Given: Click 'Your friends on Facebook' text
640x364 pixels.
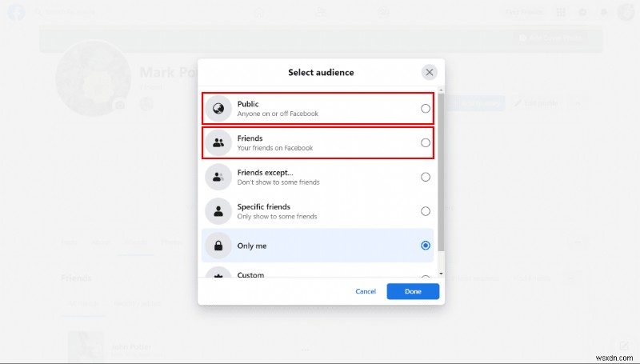Looking at the screenshot, I should tap(275, 148).
